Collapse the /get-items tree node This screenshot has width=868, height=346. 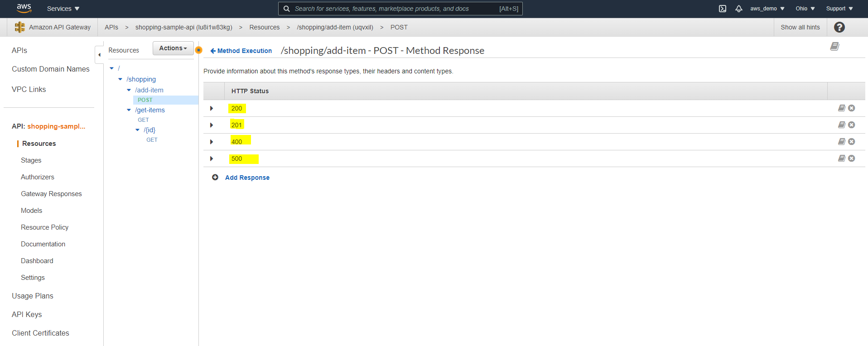pyautogui.click(x=129, y=110)
